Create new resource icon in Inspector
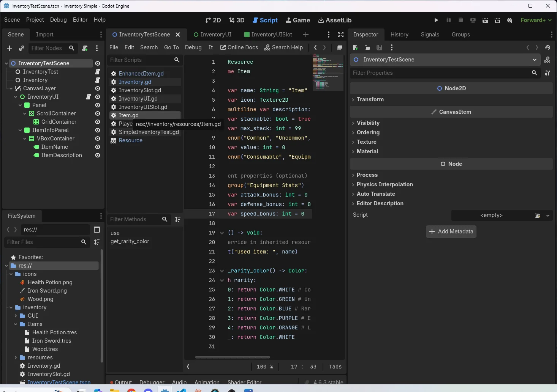Screen dimensions: 557x392 tap(355, 47)
